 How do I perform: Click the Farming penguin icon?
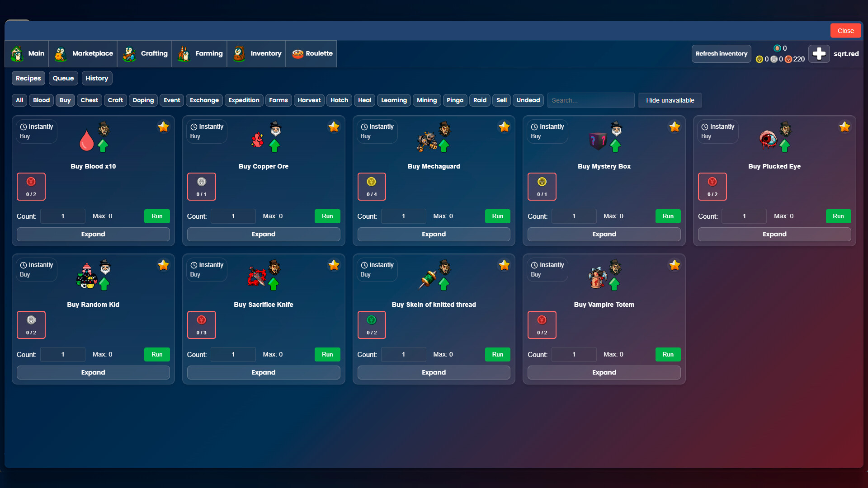tap(184, 53)
